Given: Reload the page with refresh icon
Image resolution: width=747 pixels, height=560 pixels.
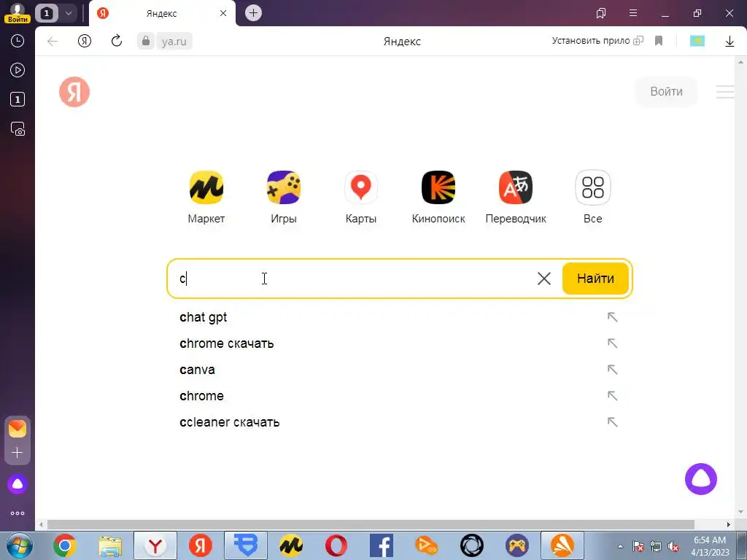Looking at the screenshot, I should [116, 41].
